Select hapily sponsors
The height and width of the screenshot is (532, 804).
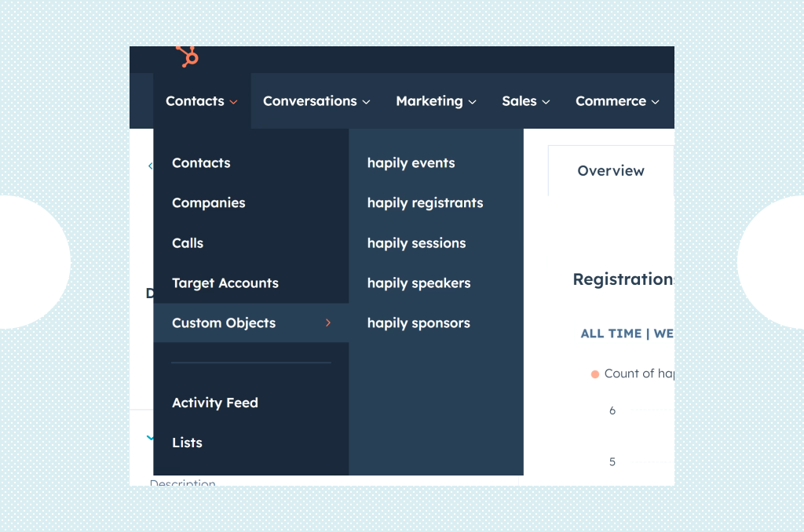pos(418,322)
